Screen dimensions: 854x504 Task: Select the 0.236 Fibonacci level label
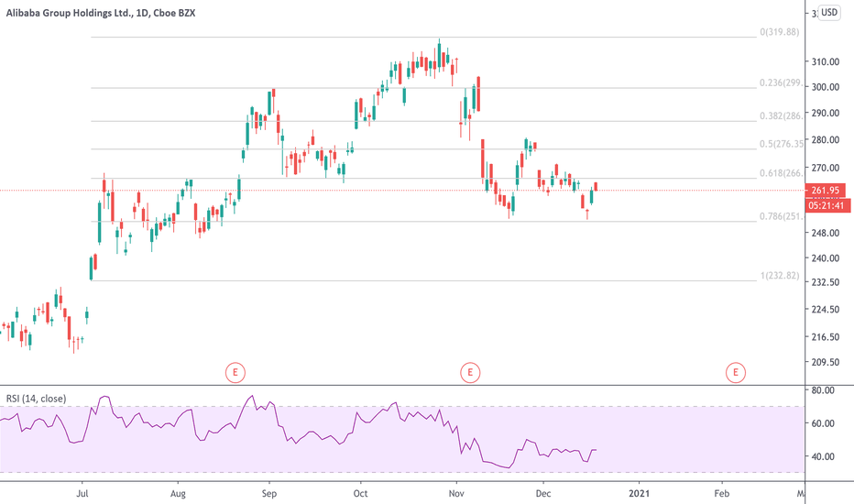781,82
